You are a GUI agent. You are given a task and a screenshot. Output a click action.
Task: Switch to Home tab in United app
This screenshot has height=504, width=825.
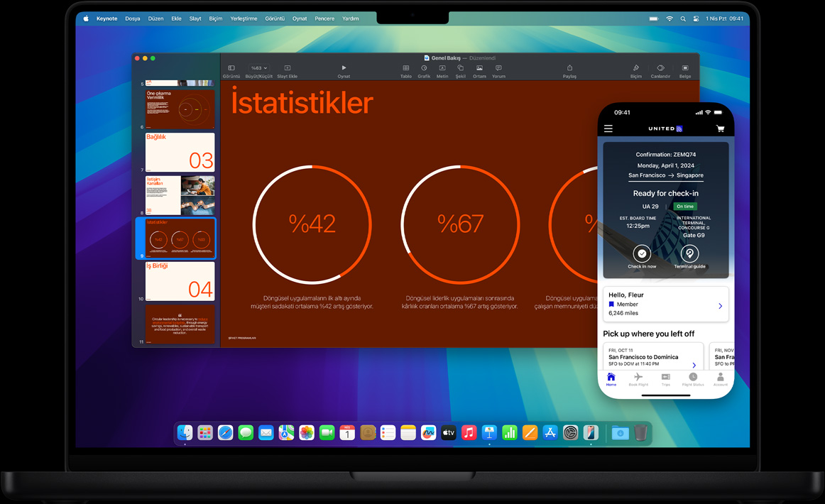click(611, 379)
